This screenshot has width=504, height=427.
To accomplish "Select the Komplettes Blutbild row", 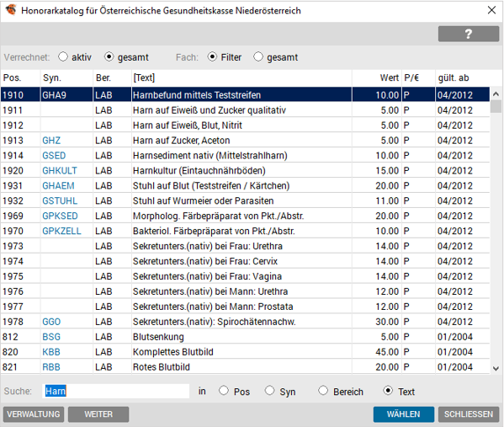I will coord(245,352).
